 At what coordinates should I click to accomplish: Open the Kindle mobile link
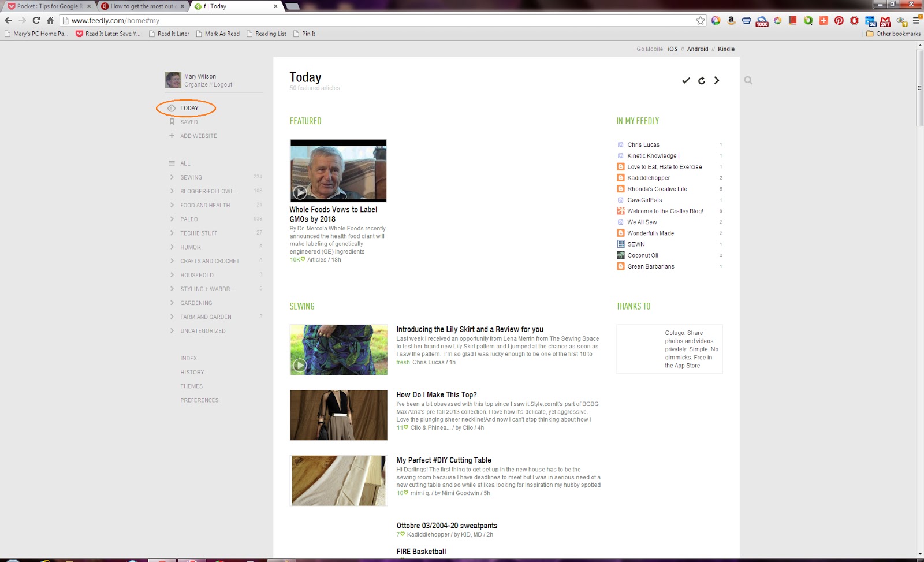726,49
